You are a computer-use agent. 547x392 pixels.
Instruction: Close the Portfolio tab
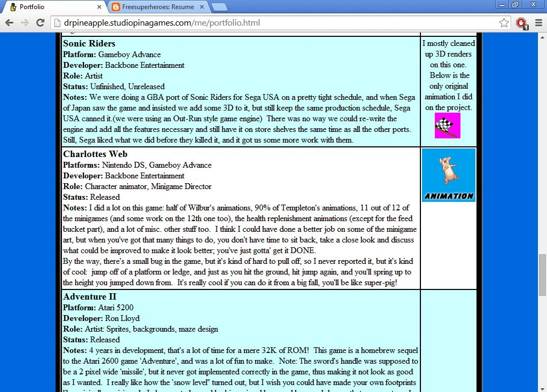click(99, 7)
